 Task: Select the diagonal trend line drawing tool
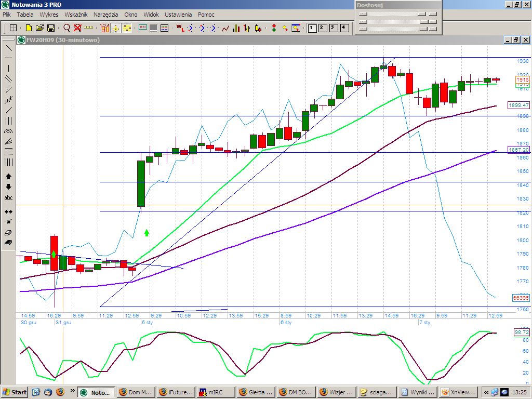pos(8,48)
